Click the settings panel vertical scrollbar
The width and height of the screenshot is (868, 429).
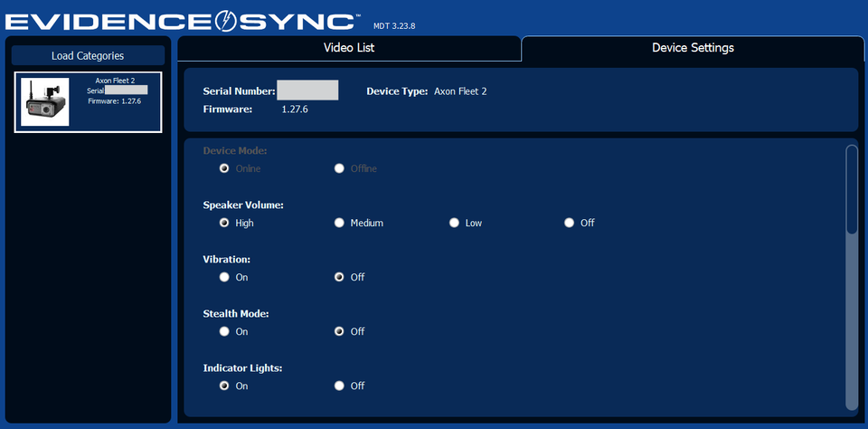tap(851, 190)
